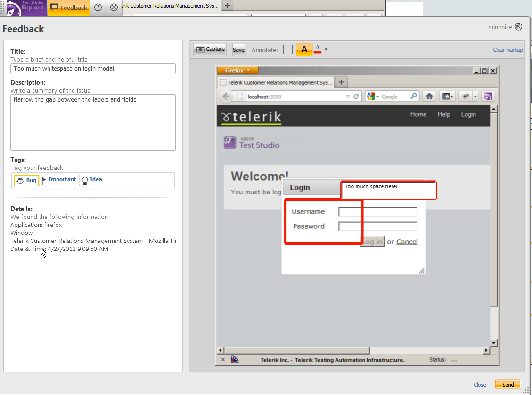The image size is (532, 395).
Task: Click the Telerik status bar icon
Action: (x=235, y=359)
